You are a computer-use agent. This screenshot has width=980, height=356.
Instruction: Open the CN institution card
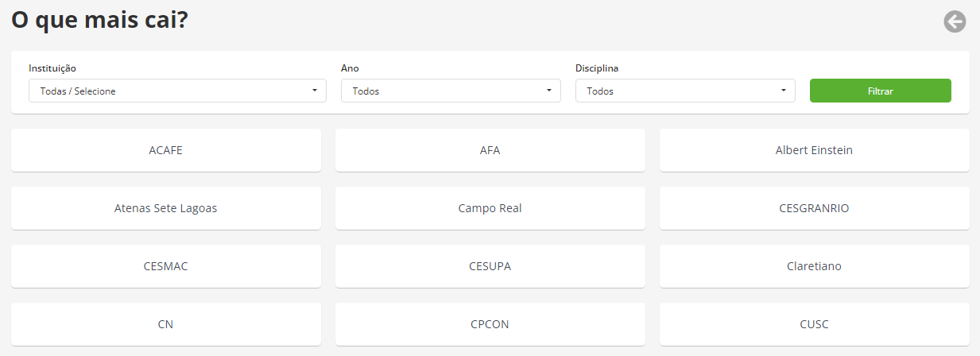click(166, 324)
